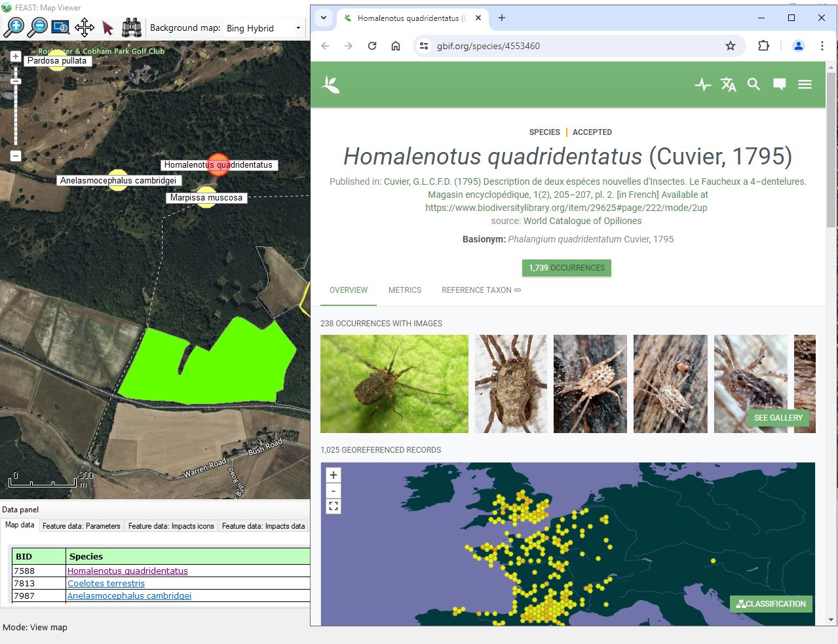838x644 pixels.
Task: Open the GBIF site search icon
Action: pos(753,85)
